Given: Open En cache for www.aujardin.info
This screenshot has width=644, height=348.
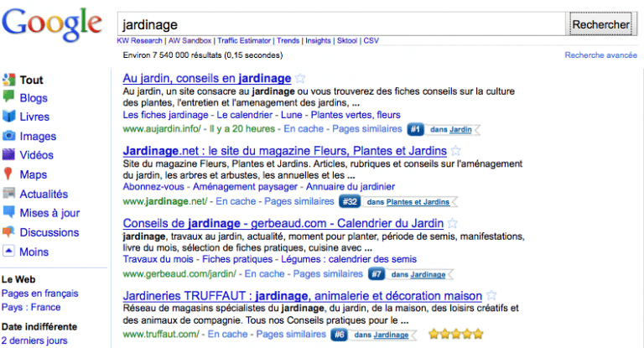Looking at the screenshot, I should coord(304,128).
